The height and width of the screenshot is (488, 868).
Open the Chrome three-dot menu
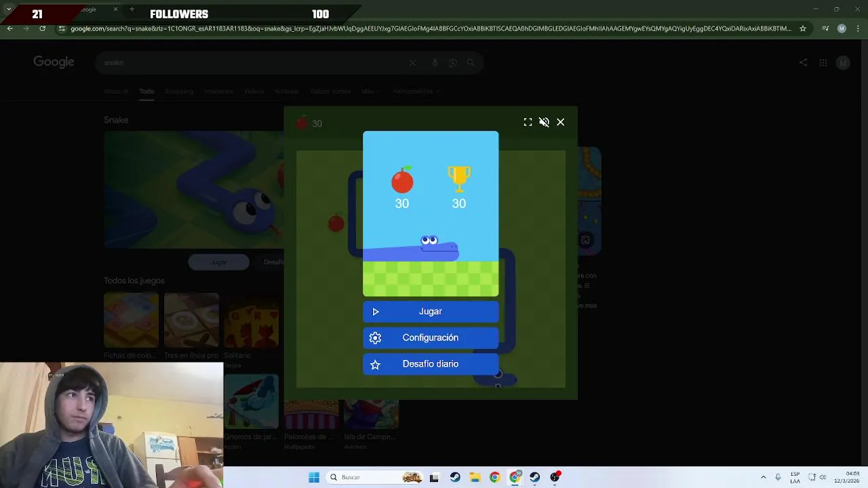[857, 28]
